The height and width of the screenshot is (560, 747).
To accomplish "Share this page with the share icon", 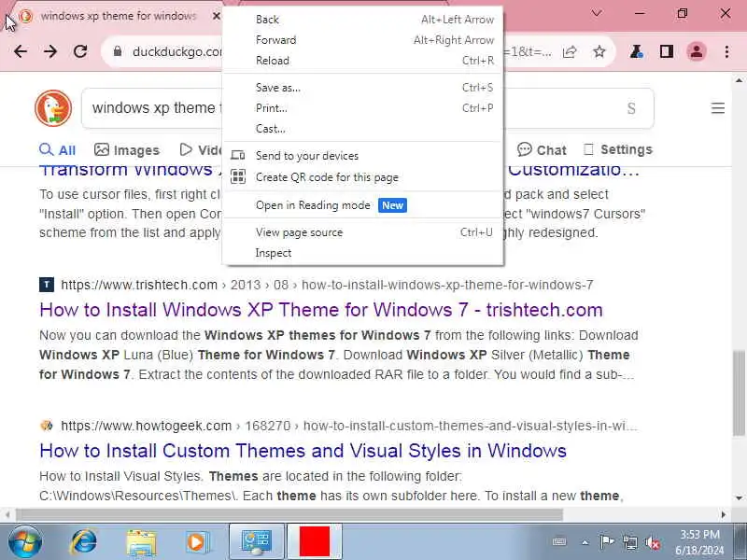I will click(x=570, y=51).
